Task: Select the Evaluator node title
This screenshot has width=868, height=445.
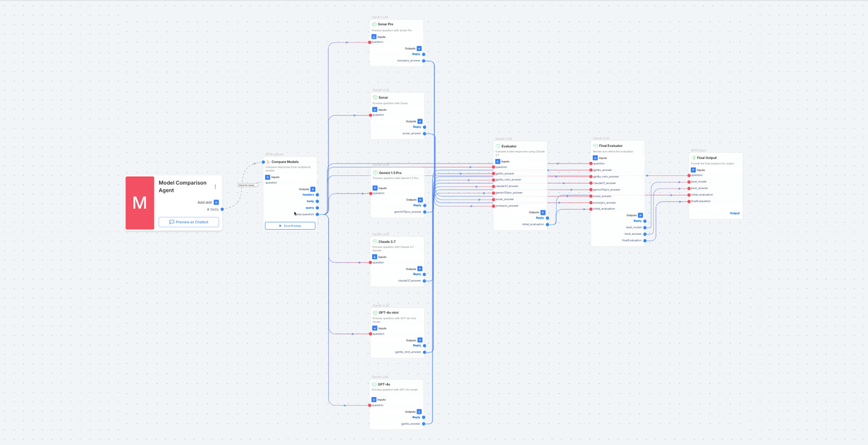Action: click(509, 146)
